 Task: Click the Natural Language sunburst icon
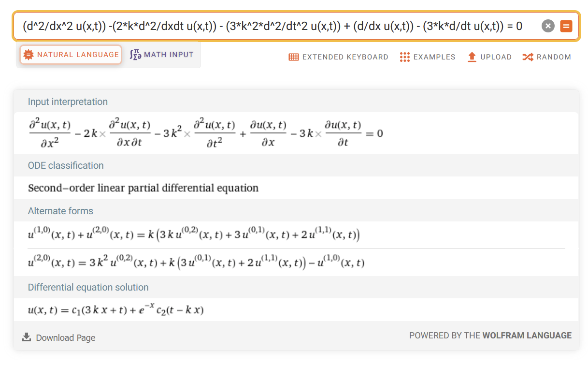(29, 55)
